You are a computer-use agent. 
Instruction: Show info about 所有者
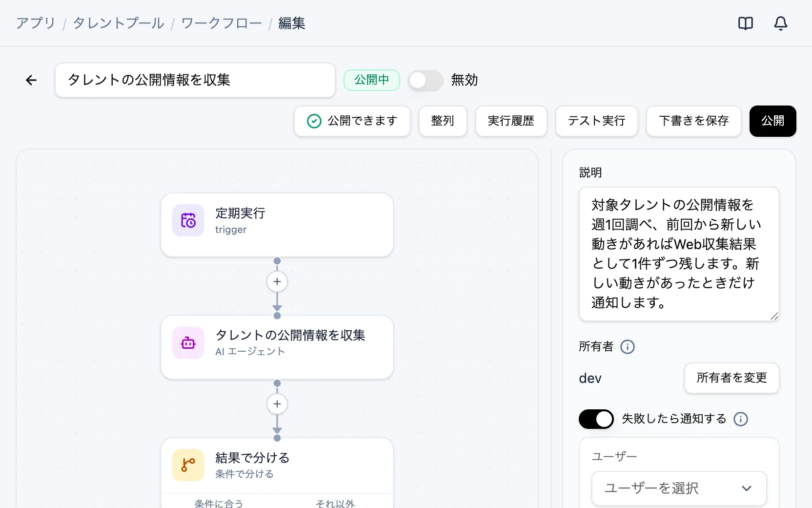[628, 347]
